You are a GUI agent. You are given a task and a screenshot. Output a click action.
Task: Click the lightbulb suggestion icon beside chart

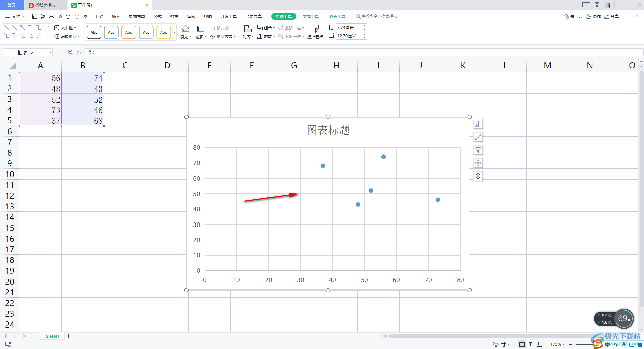pyautogui.click(x=478, y=176)
